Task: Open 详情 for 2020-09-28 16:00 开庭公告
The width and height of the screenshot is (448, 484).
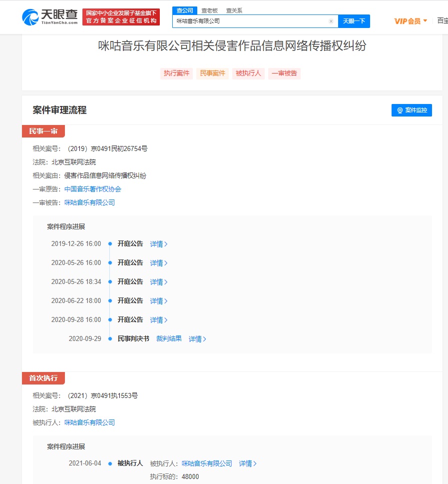Action: (159, 320)
